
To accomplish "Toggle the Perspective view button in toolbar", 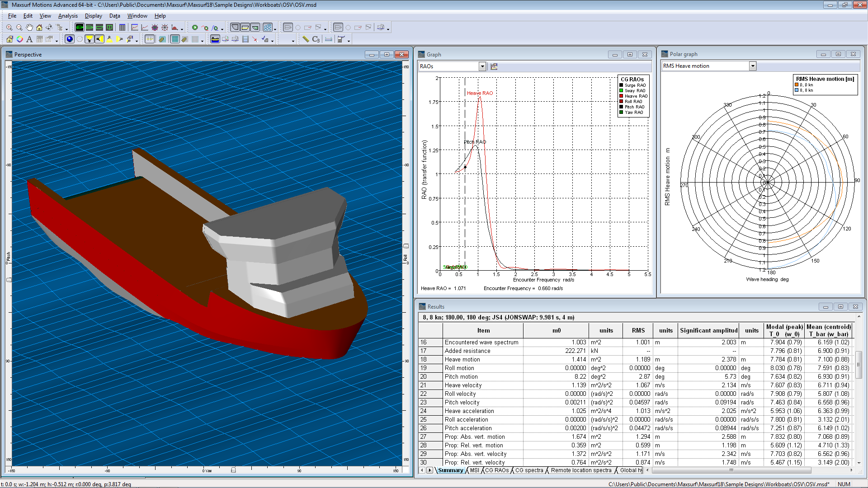I will tap(80, 28).
